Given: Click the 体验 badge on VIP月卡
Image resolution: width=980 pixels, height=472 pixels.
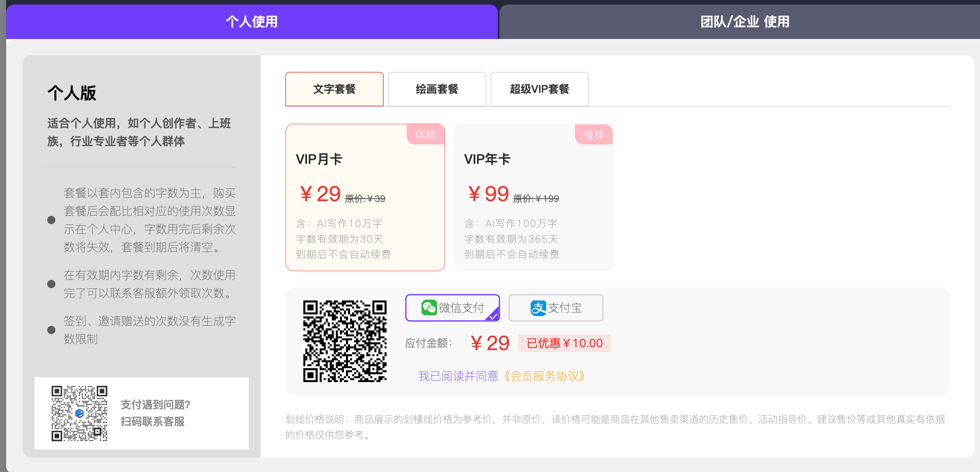Looking at the screenshot, I should coord(426,134).
